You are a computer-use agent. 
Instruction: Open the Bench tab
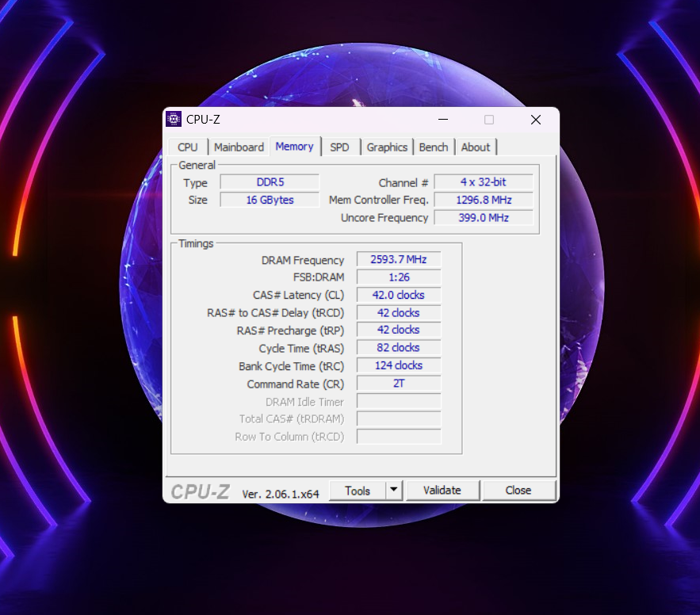(434, 147)
